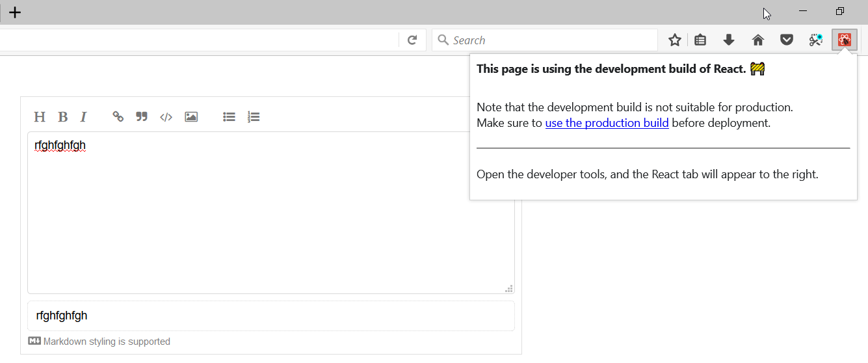The width and height of the screenshot is (868, 363).
Task: Follow the "use the production build" link
Action: [x=607, y=123]
